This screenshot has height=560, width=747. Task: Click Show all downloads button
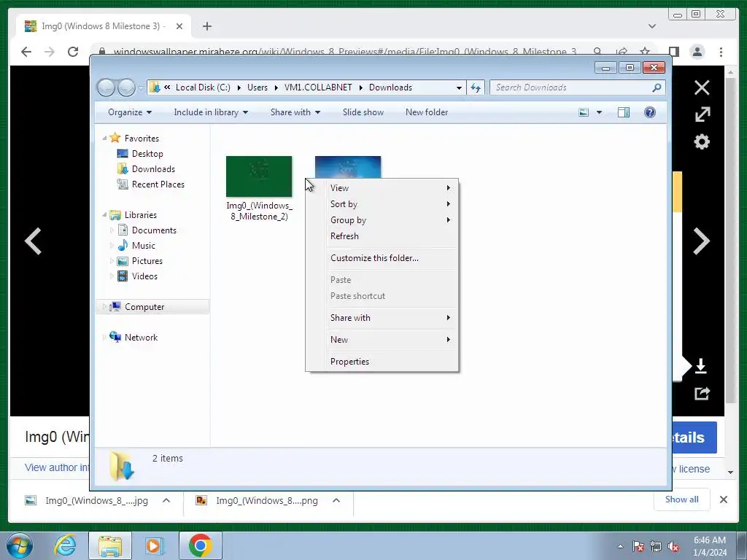pyautogui.click(x=682, y=499)
